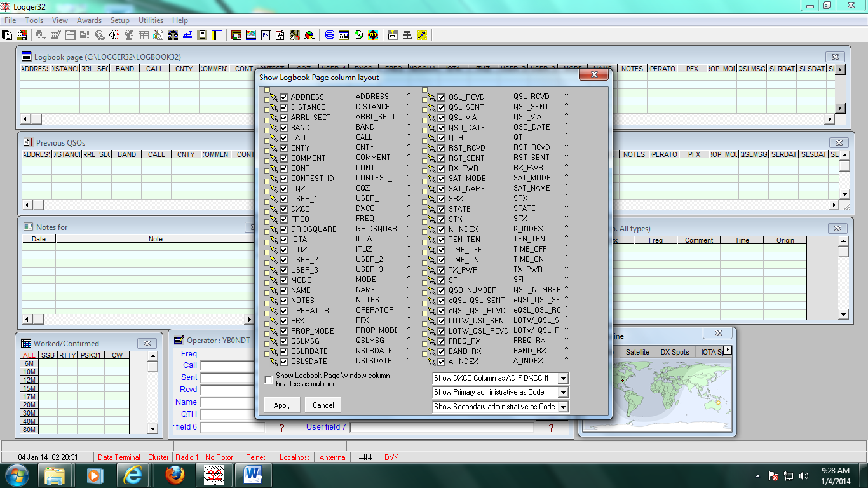The width and height of the screenshot is (868, 488).
Task: Open the Awards menu
Action: (x=90, y=20)
